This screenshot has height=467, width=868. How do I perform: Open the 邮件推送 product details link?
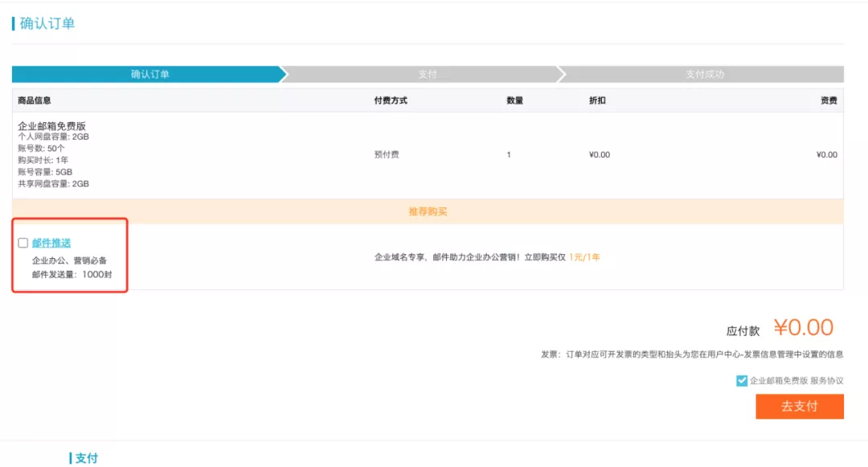[x=52, y=241]
